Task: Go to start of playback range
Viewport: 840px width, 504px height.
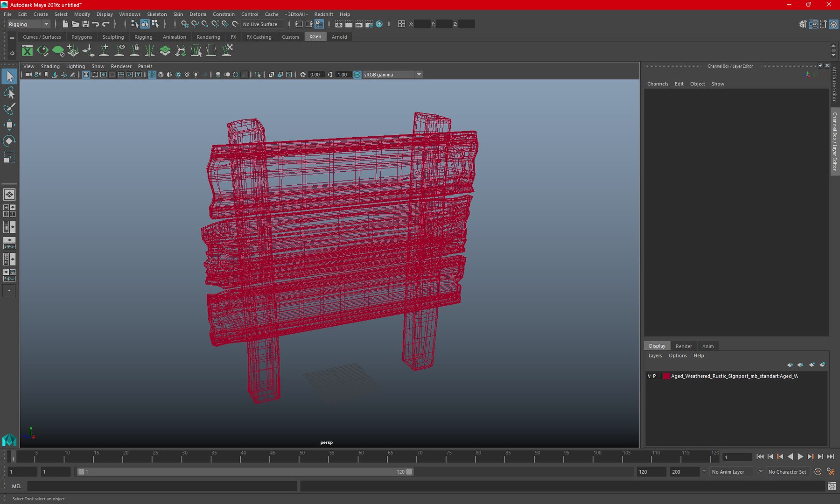Action: (x=760, y=457)
